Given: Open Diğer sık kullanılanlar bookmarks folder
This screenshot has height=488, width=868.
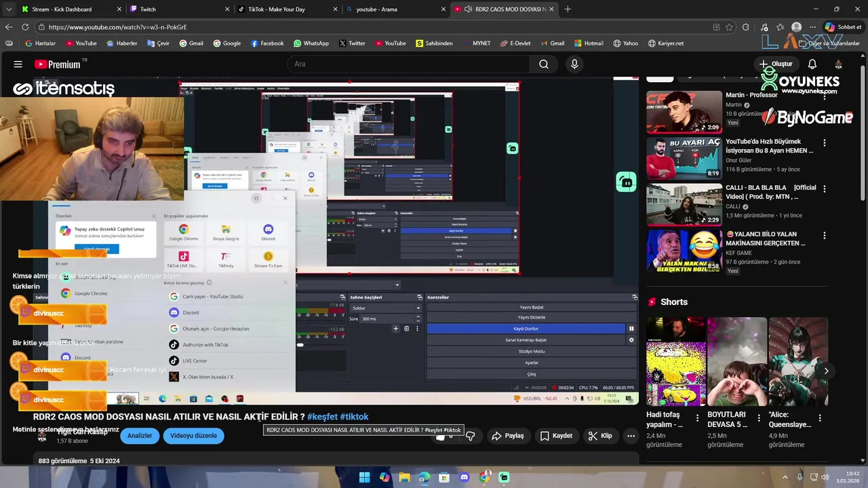Looking at the screenshot, I should (829, 43).
